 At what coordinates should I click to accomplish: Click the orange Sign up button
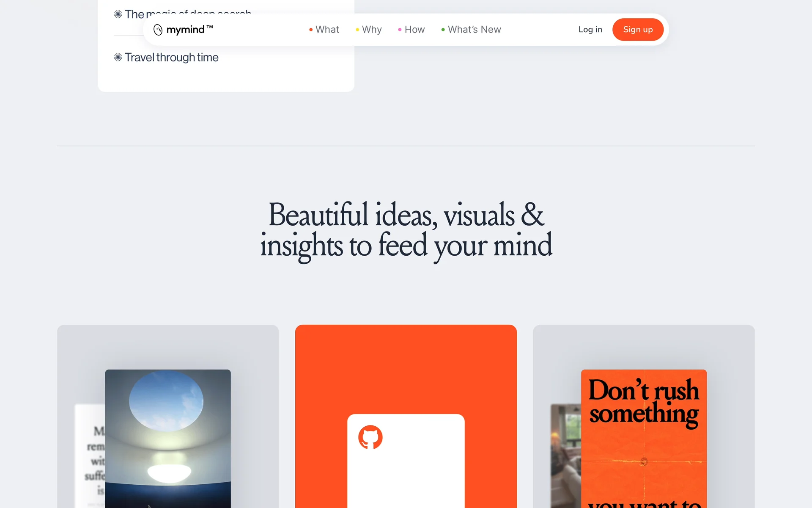638,30
